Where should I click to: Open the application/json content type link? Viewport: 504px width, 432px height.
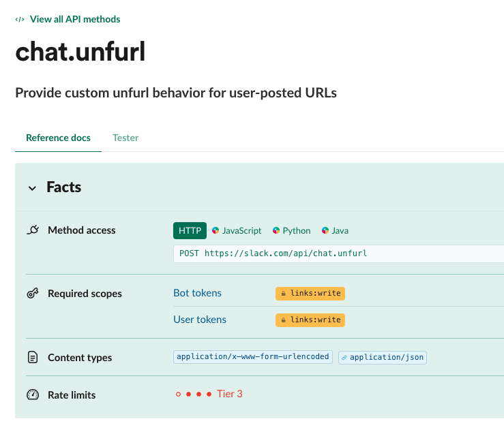383,358
